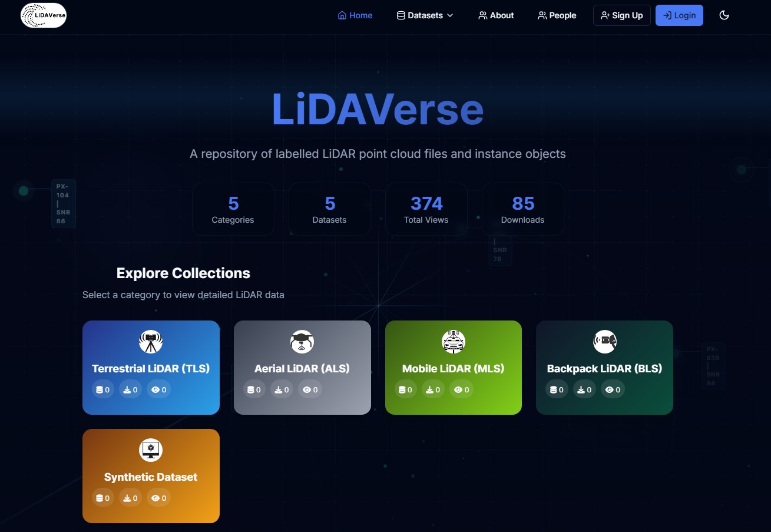The height and width of the screenshot is (532, 771).
Task: Click the downloads badge on Synthetic Dataset card
Action: click(x=131, y=498)
